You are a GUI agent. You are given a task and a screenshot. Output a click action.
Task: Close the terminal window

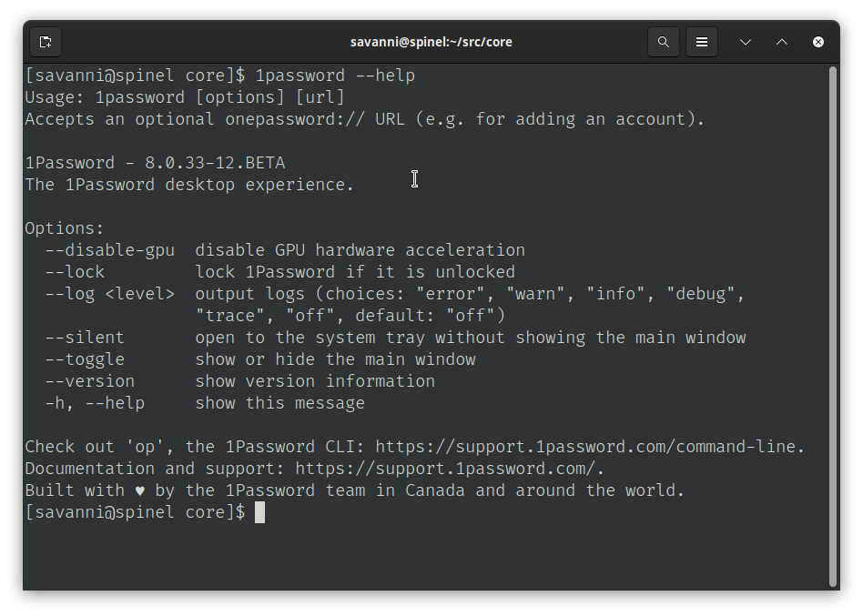[818, 42]
